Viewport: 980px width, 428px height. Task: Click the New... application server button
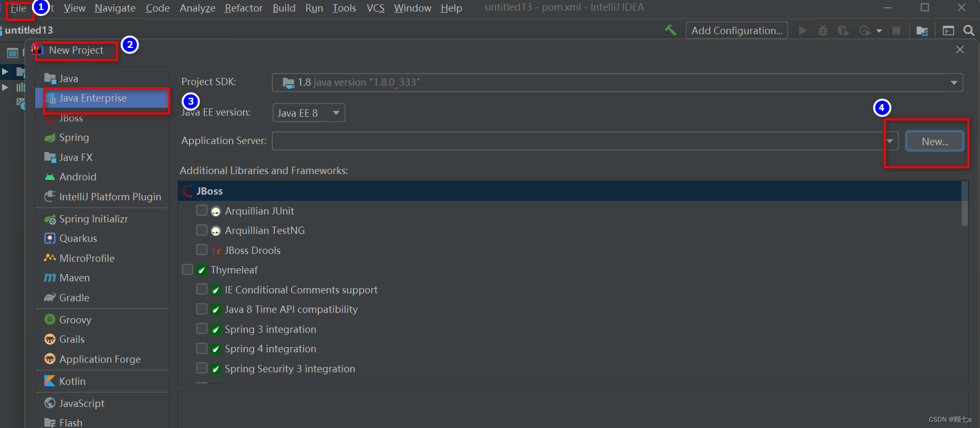pyautogui.click(x=935, y=141)
